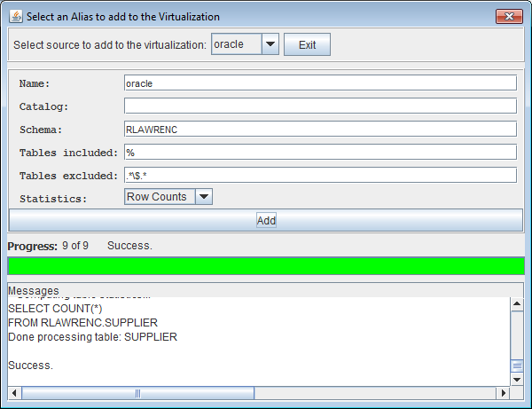532x409 pixels.
Task: Click the Exit button
Action: (307, 45)
